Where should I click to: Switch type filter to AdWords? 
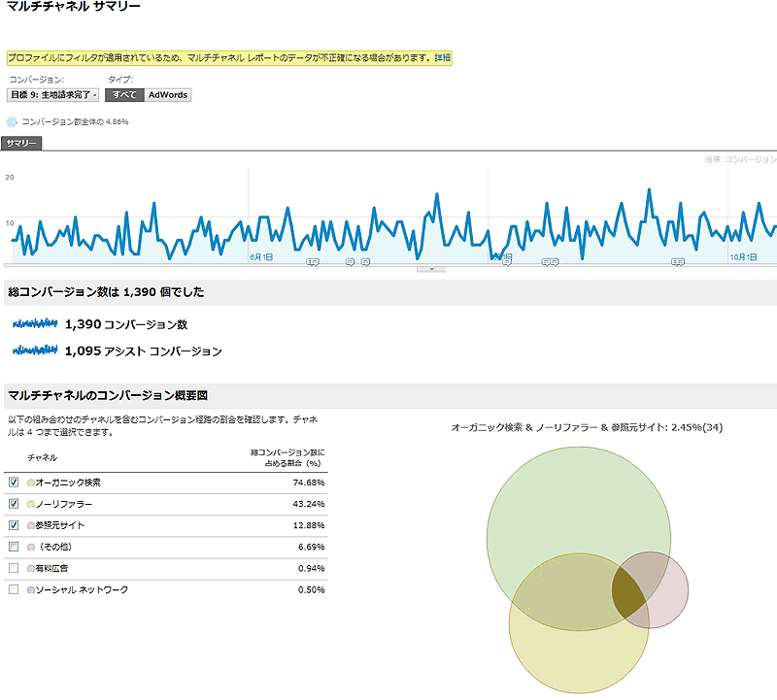pos(168,95)
